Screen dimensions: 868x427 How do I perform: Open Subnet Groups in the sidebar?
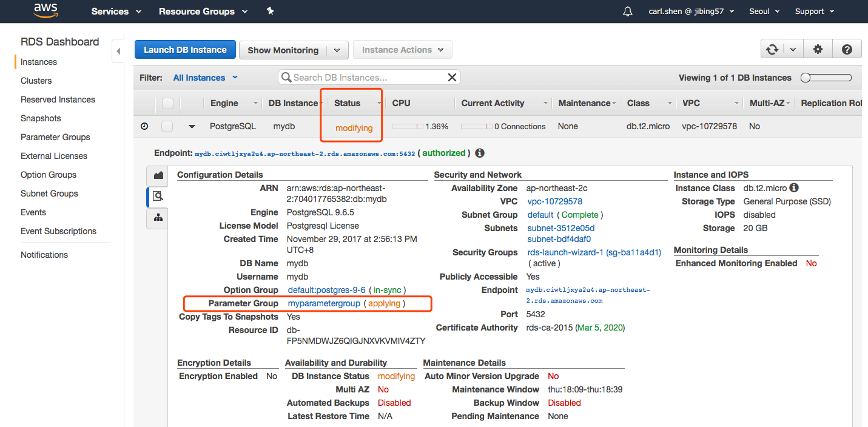tap(49, 193)
